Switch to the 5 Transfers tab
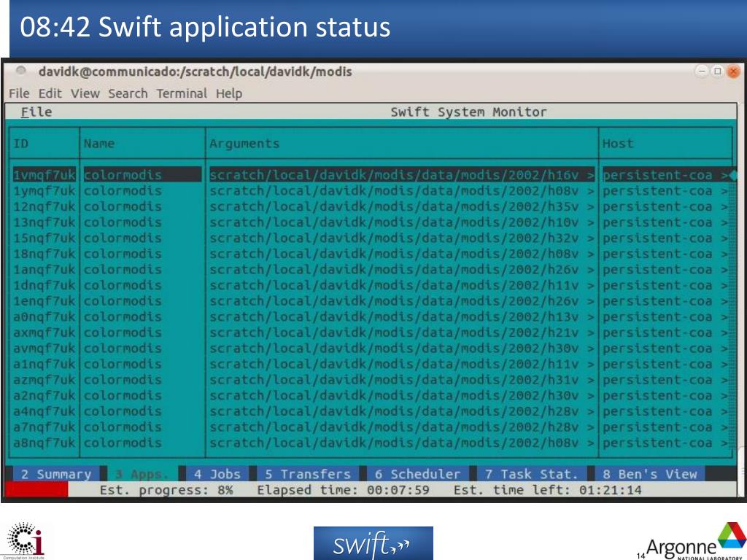This screenshot has height=560, width=747. click(308, 474)
